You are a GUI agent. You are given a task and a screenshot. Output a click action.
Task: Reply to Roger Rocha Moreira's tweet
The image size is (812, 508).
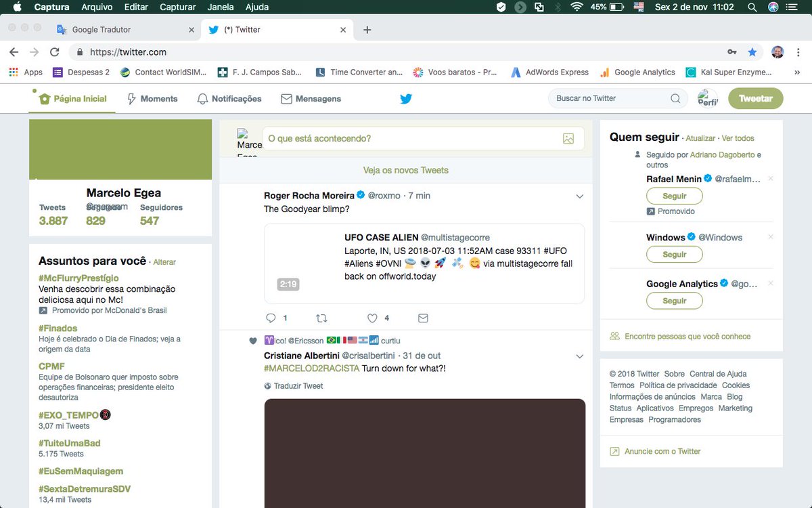[x=271, y=318]
